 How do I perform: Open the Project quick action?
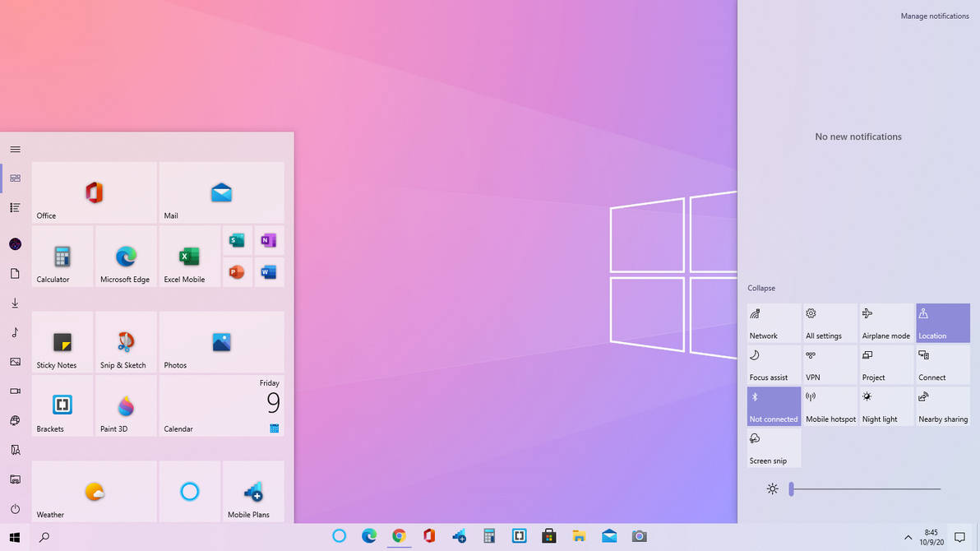886,365
